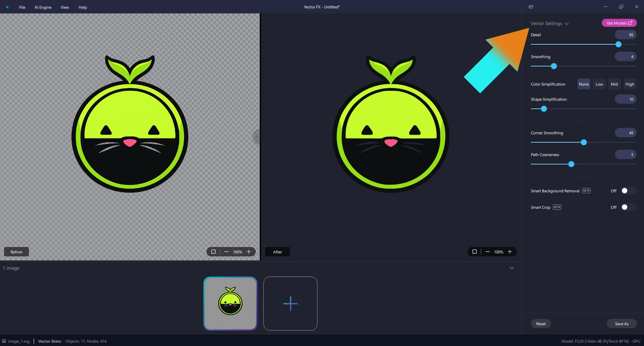Screen dimensions: 644x346
Task: Open the AI Engine menu
Action: click(43, 7)
